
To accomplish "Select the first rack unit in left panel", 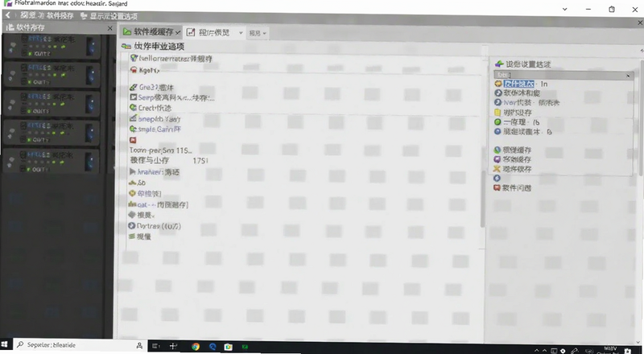I will [x=52, y=47].
